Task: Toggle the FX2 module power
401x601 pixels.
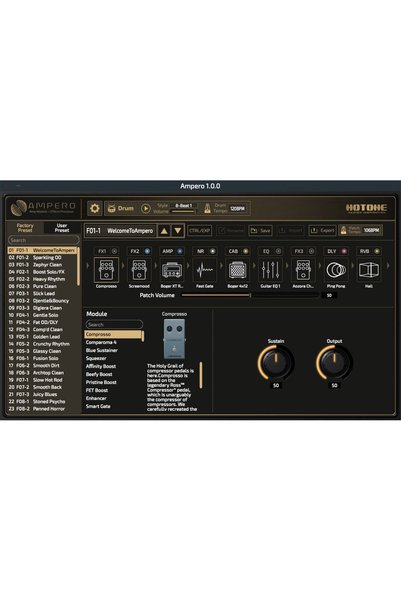Action: point(147,251)
